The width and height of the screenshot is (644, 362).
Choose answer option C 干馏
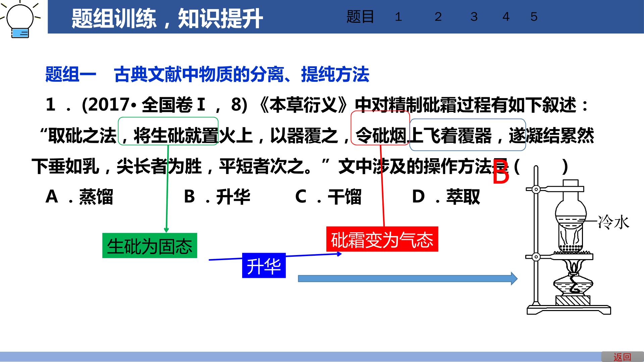tap(328, 197)
